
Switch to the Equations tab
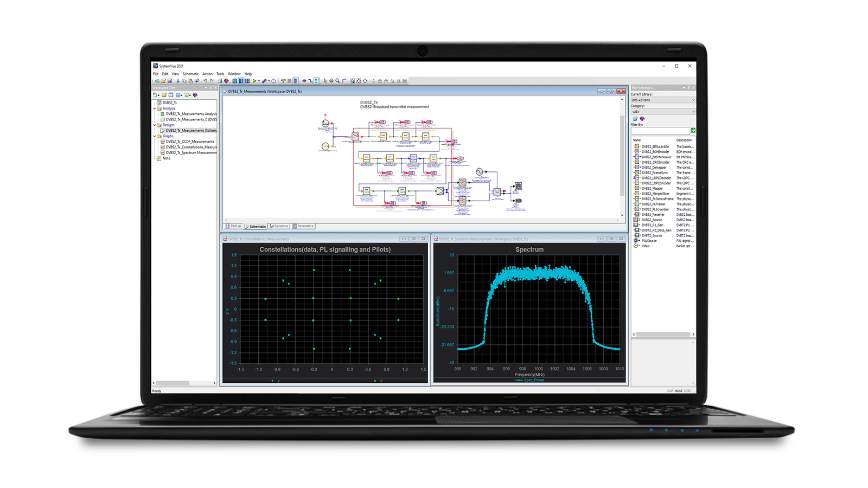click(x=279, y=226)
